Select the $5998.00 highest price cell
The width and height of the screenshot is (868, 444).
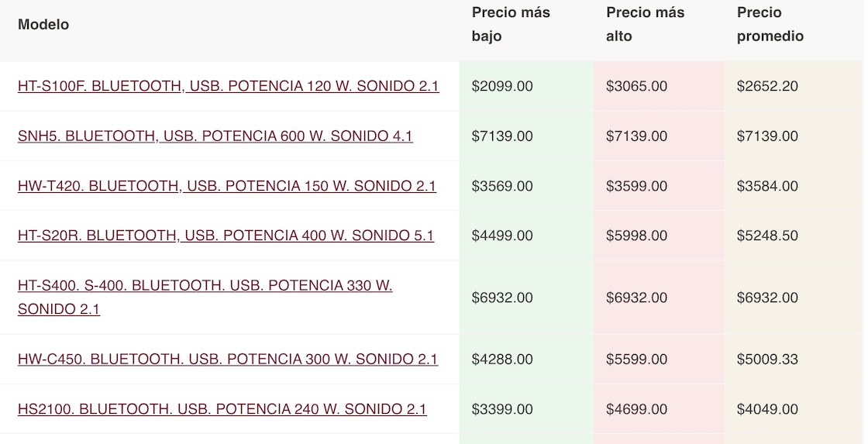pos(636,236)
